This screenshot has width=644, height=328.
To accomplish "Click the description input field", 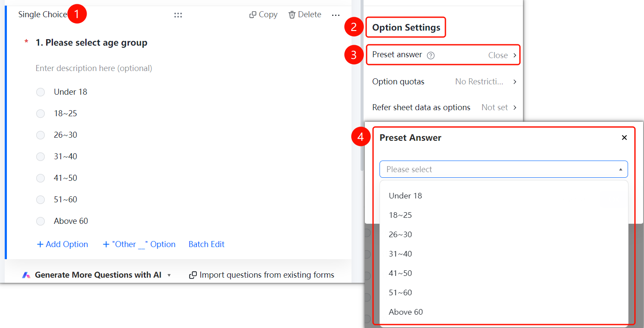I will click(94, 68).
